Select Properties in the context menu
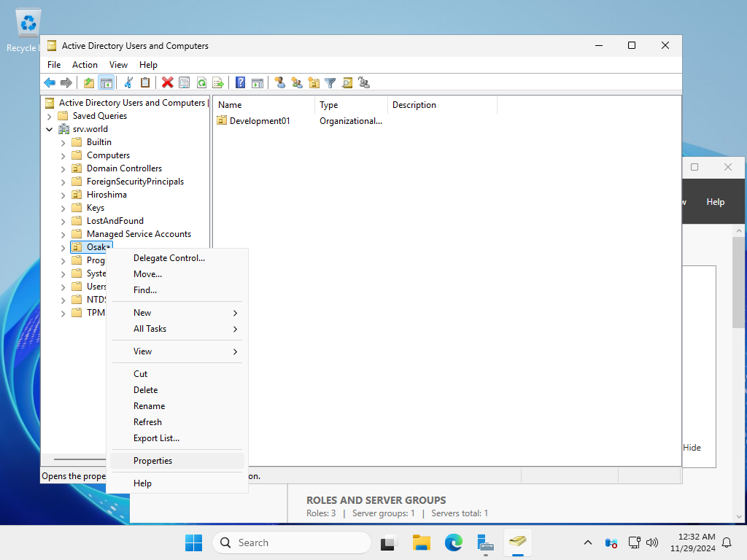This screenshot has width=747, height=560. pos(153,461)
